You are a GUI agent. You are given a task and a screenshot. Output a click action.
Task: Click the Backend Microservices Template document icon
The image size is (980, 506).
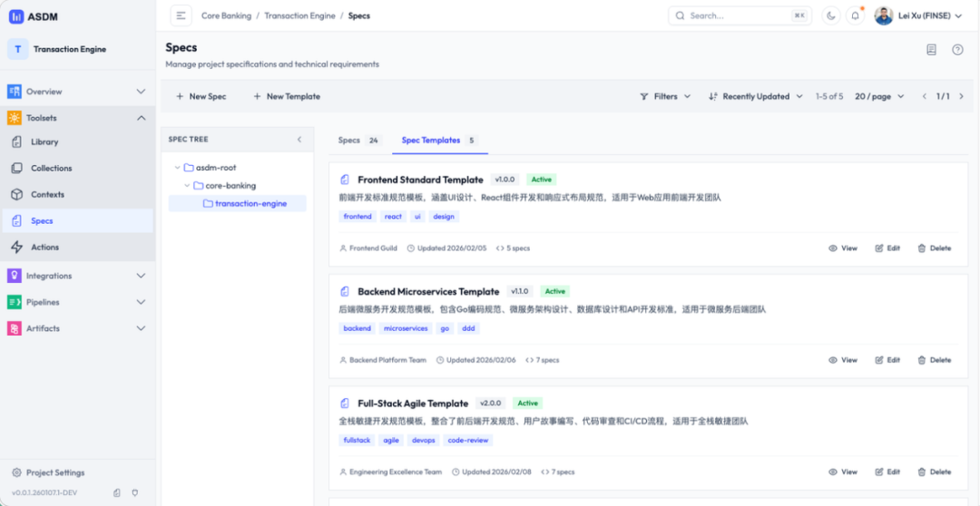click(x=345, y=292)
